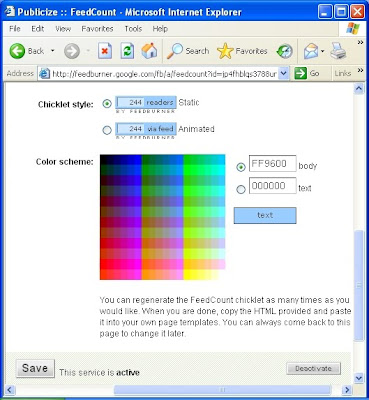Click the horizontal scrollbar right arrow
369x400 pixels.
[x=347, y=390]
